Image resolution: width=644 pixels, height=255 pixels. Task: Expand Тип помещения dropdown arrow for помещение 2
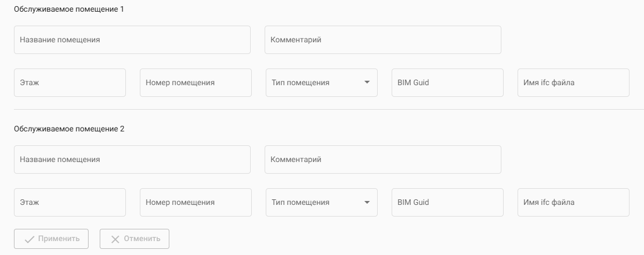coord(367,202)
